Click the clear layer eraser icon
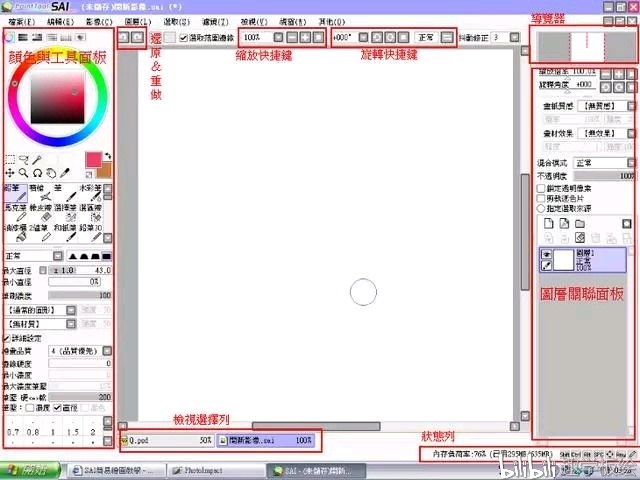The height and width of the screenshot is (480, 640). (x=580, y=238)
